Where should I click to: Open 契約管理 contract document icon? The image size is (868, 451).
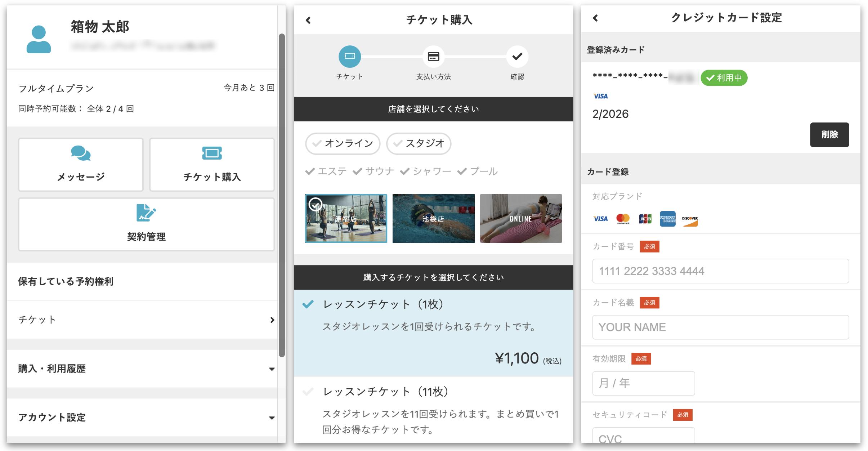(146, 213)
